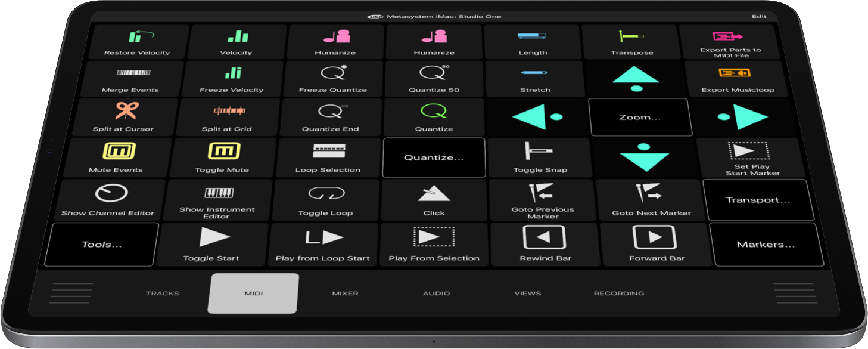The height and width of the screenshot is (349, 868).
Task: Go to the previous marker
Action: pos(542,199)
